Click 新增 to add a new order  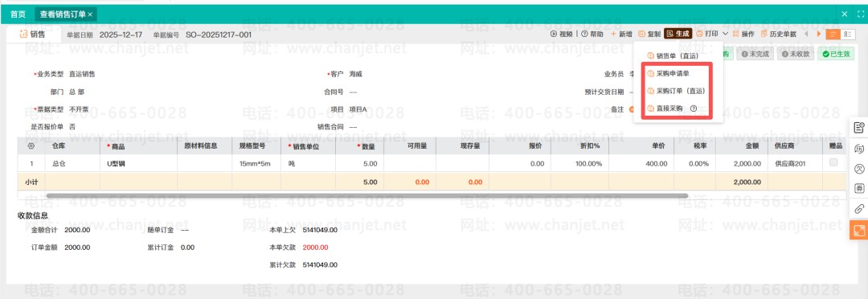[621, 34]
